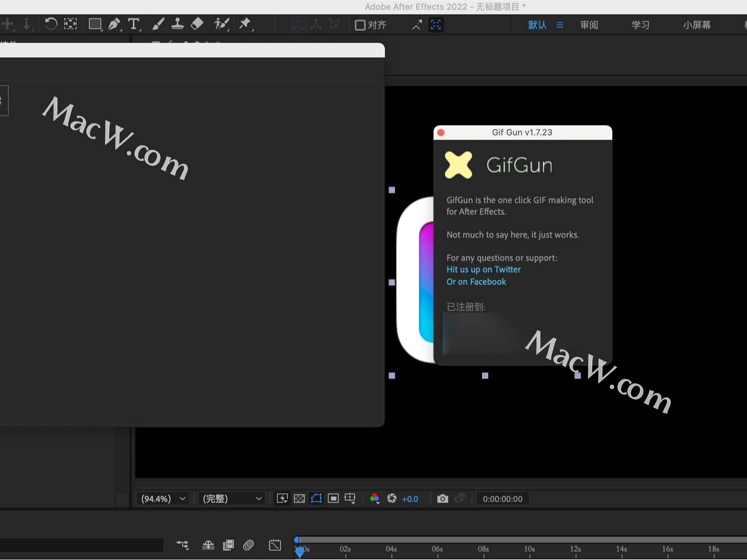Screen dimensions: 747x560
Task: Reset exposure by clicking +0.0
Action: [410, 498]
